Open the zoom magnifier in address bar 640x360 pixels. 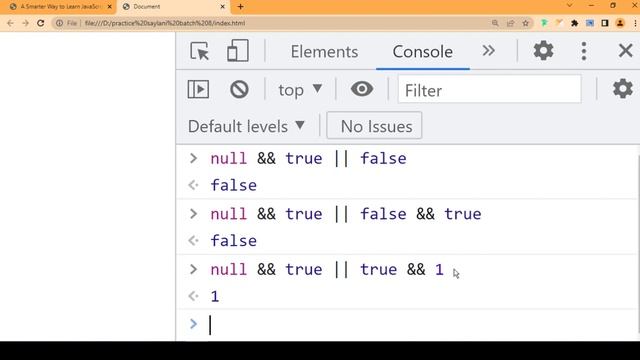(495, 23)
